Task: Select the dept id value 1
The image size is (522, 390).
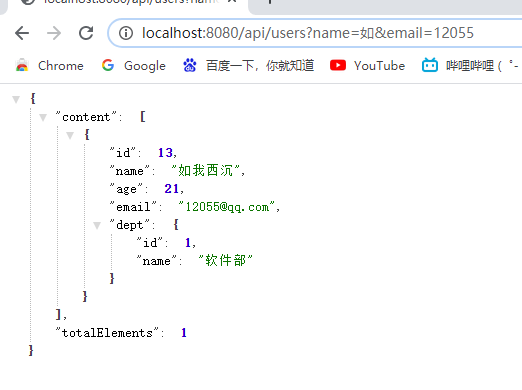Action: (x=188, y=243)
